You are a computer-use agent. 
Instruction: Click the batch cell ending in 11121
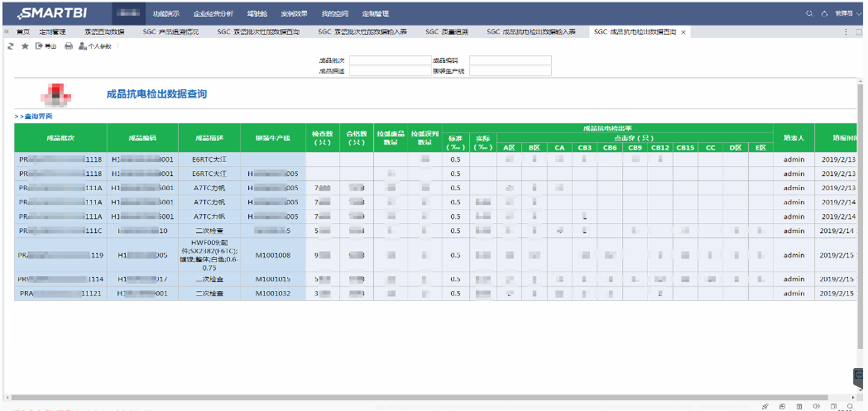(x=60, y=294)
